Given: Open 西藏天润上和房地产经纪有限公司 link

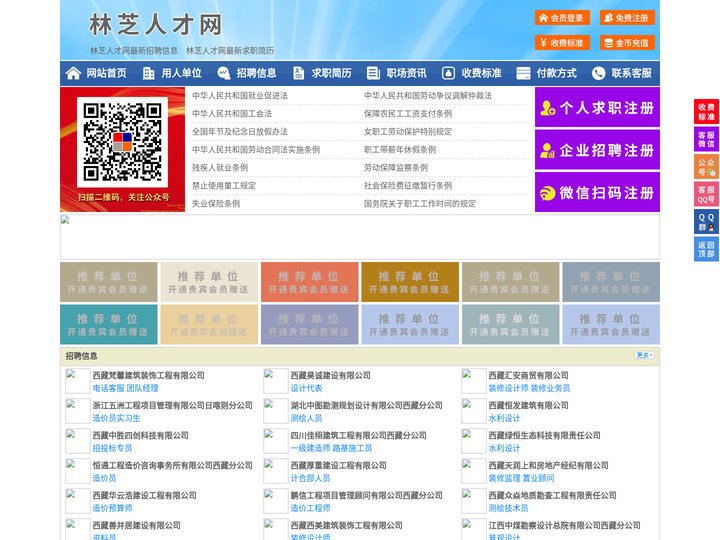Looking at the screenshot, I should point(548,465).
